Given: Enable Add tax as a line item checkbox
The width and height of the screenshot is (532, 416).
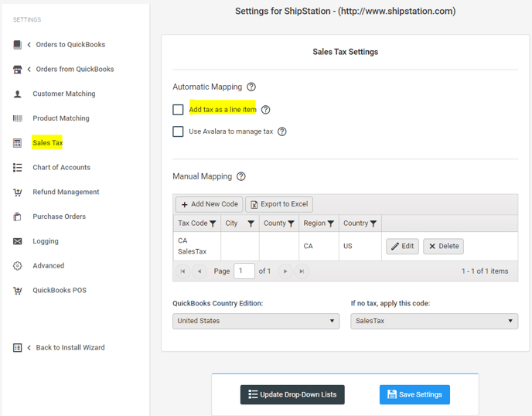Looking at the screenshot, I should coord(178,110).
